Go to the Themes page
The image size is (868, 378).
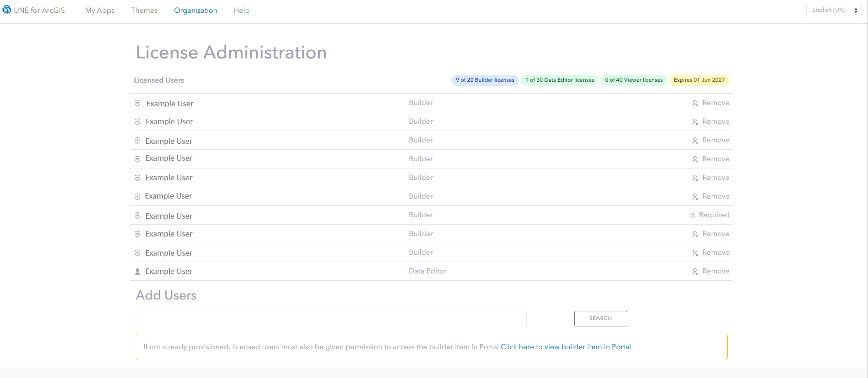coord(144,10)
